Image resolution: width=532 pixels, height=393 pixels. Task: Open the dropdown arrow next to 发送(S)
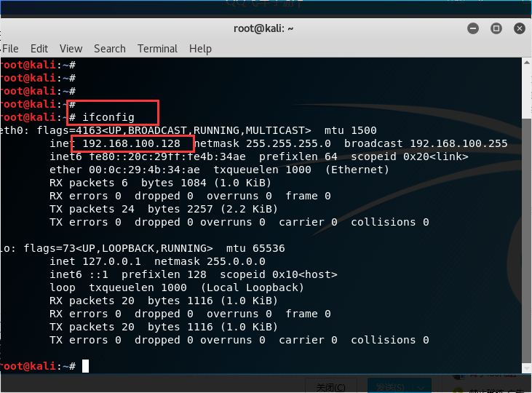point(421,388)
